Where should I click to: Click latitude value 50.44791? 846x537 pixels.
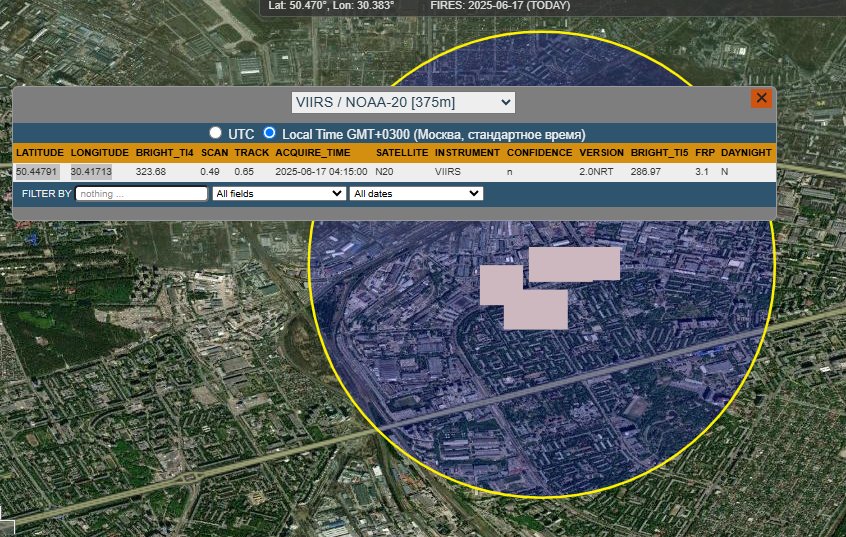(37, 172)
